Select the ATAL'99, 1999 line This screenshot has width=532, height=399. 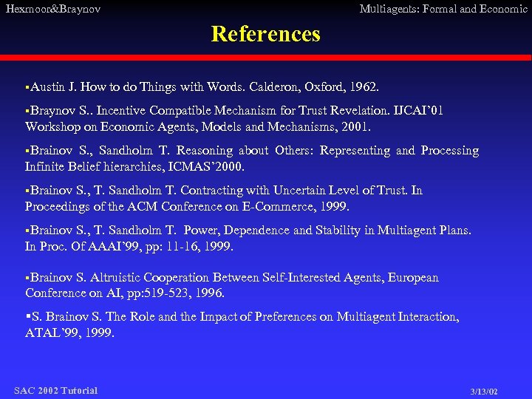coord(69,332)
